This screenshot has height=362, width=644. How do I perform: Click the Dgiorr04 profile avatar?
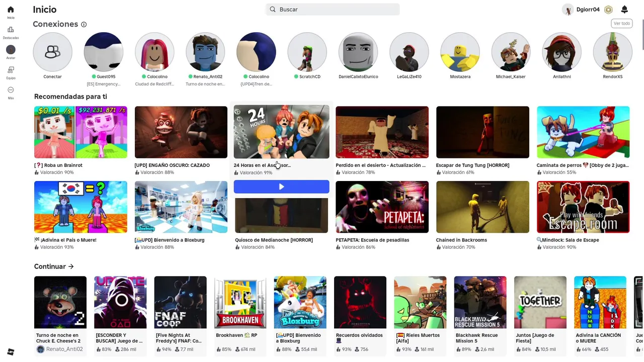tap(568, 10)
